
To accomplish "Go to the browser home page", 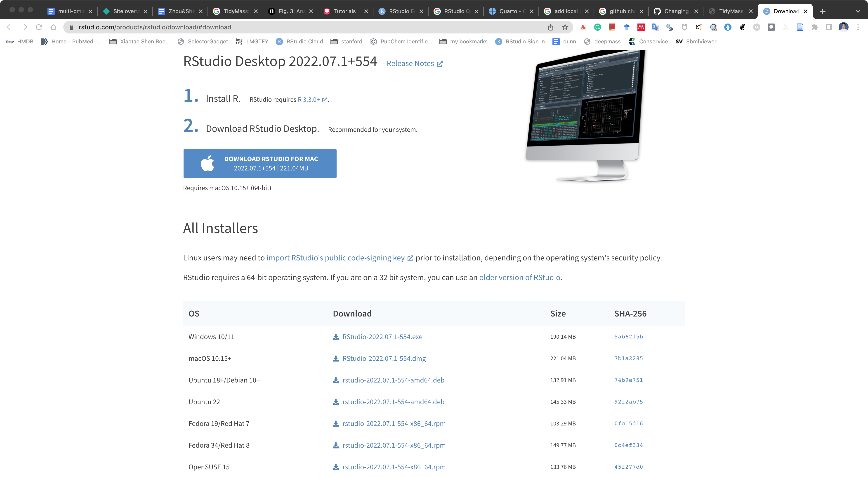I will tap(53, 27).
